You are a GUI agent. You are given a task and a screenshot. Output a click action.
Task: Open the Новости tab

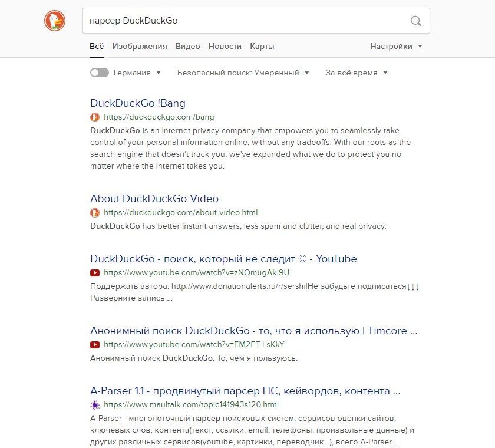pos(225,47)
